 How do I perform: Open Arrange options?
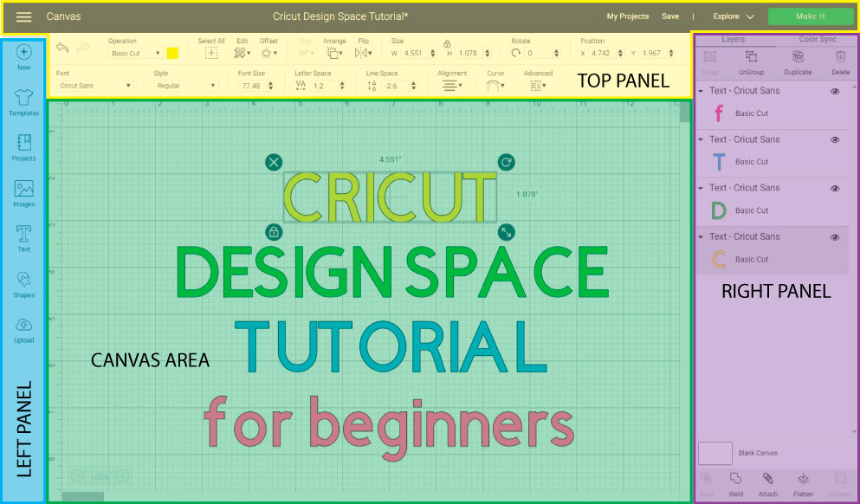[334, 53]
